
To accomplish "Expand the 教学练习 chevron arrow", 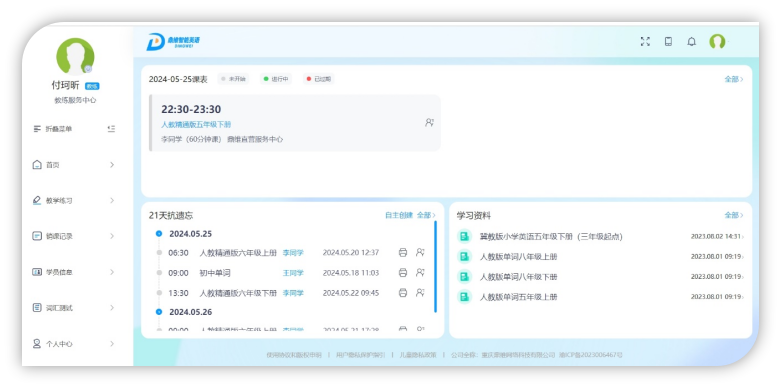I will (112, 200).
